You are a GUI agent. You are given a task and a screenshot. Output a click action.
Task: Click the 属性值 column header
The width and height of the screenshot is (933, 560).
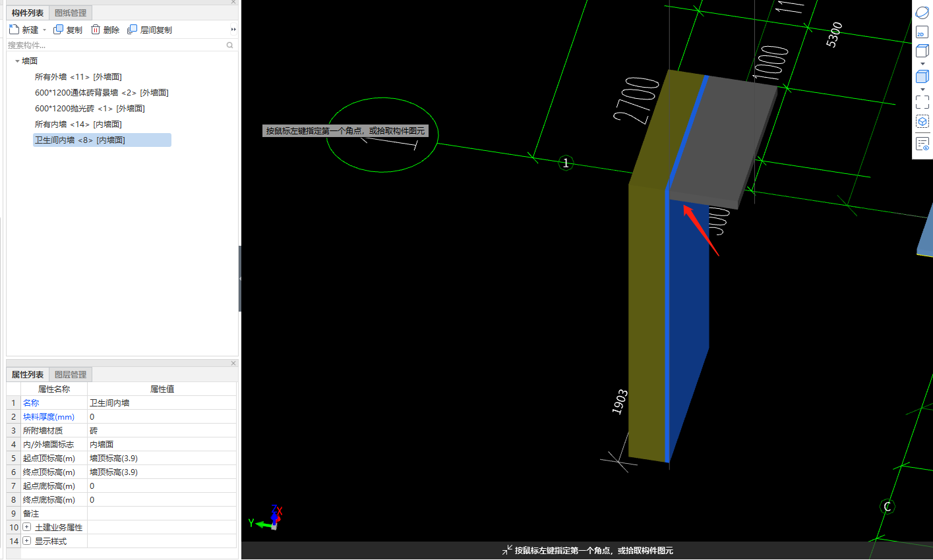click(x=162, y=389)
